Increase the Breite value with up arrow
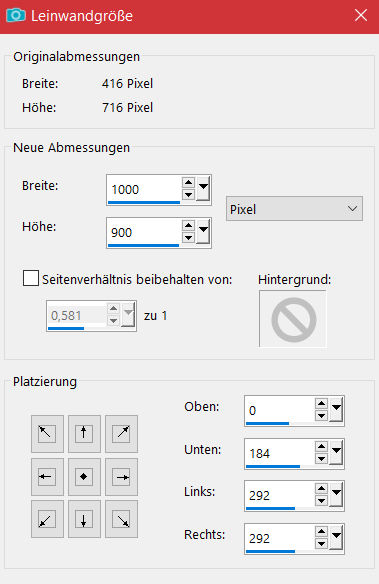 [188, 182]
